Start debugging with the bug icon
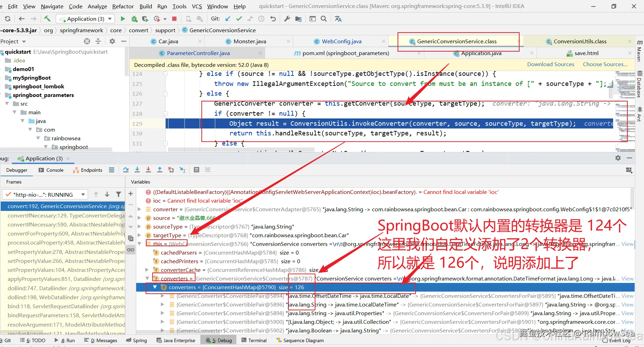644x347 pixels. (x=134, y=19)
